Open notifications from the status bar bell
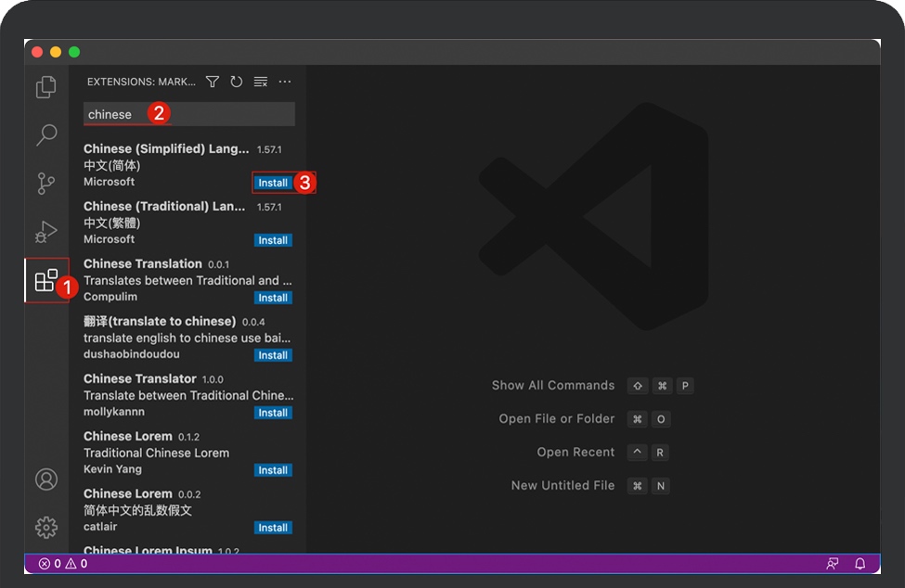905x588 pixels. [860, 563]
